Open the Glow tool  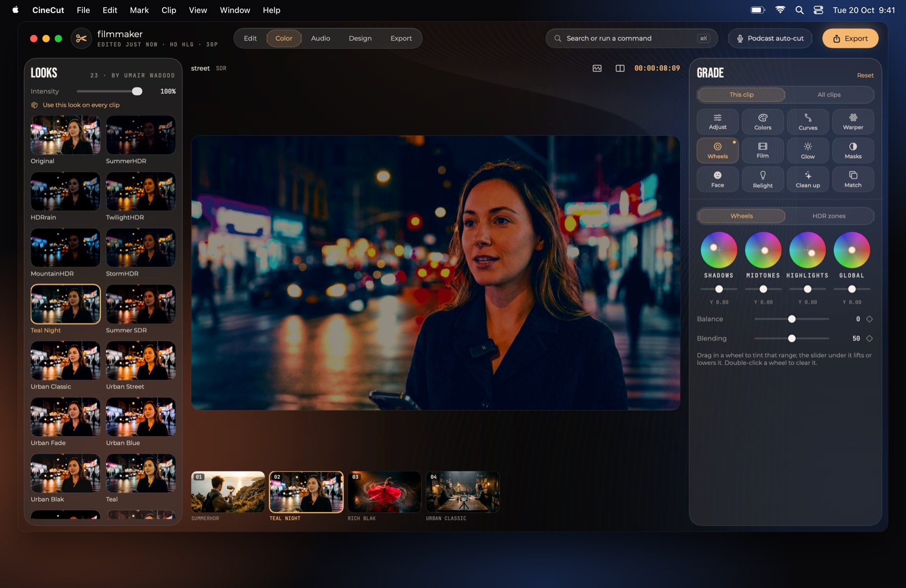(808, 150)
